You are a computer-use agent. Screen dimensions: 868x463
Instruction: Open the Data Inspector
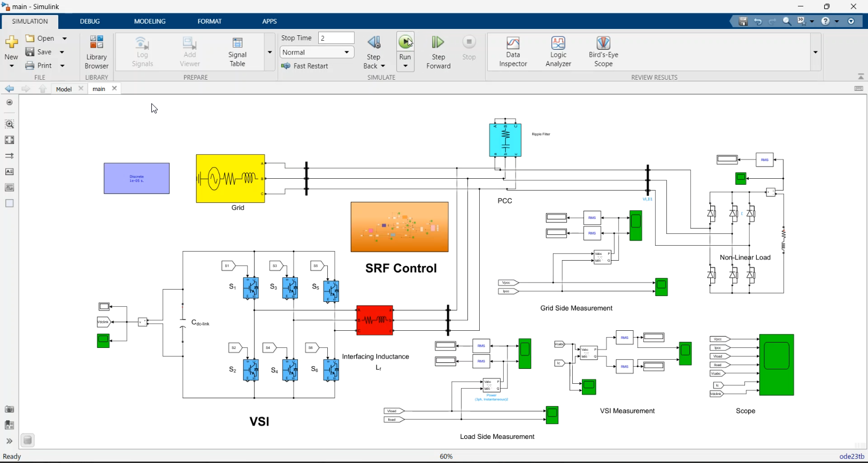coord(513,52)
